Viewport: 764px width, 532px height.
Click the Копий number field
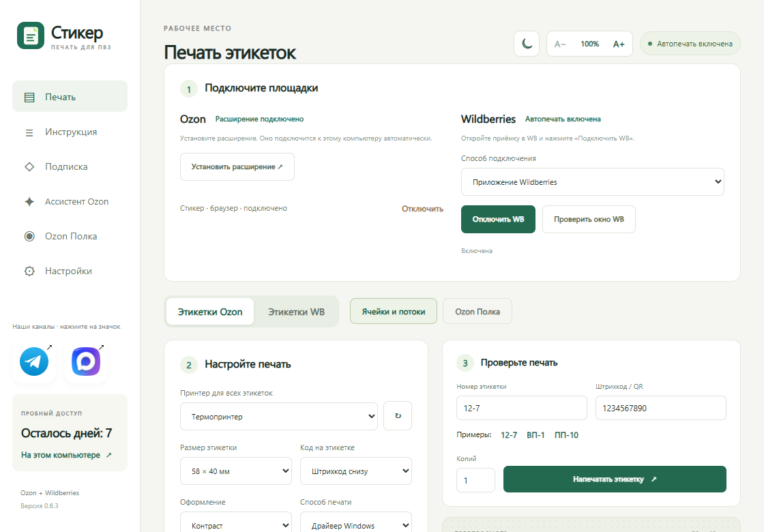475,480
